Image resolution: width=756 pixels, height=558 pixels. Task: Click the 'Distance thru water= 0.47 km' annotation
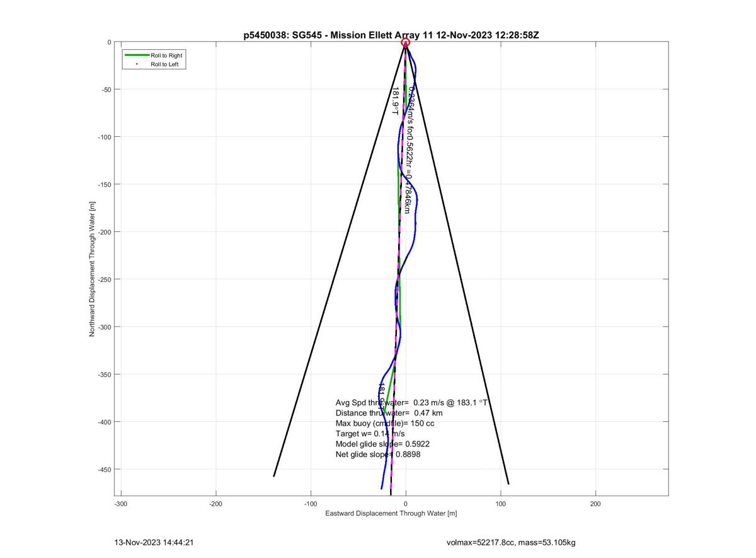coord(389,413)
